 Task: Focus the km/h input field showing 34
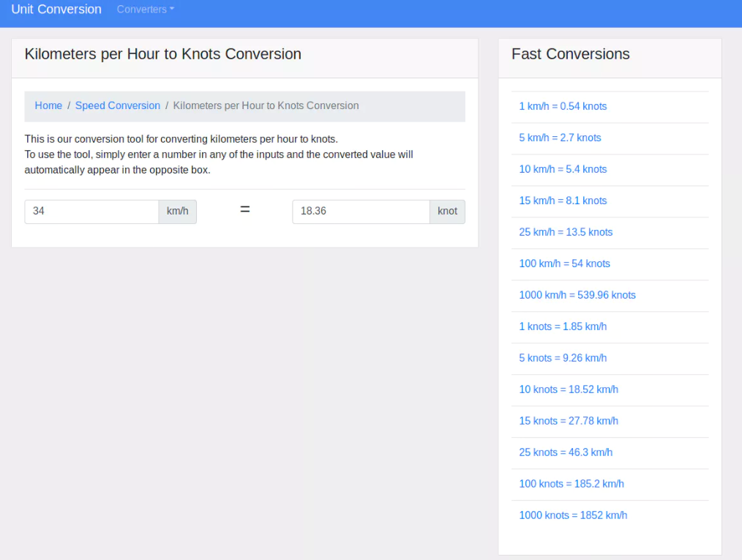[x=91, y=211]
